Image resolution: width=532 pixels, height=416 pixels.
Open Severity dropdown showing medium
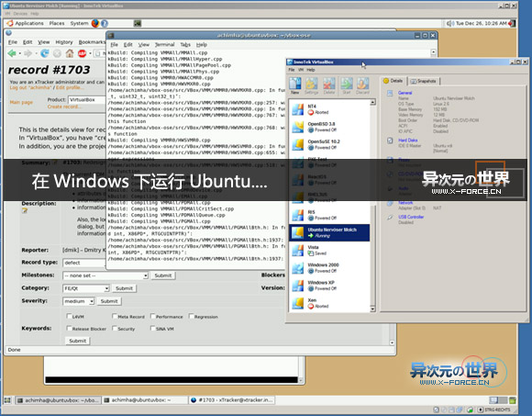pyautogui.click(x=78, y=301)
